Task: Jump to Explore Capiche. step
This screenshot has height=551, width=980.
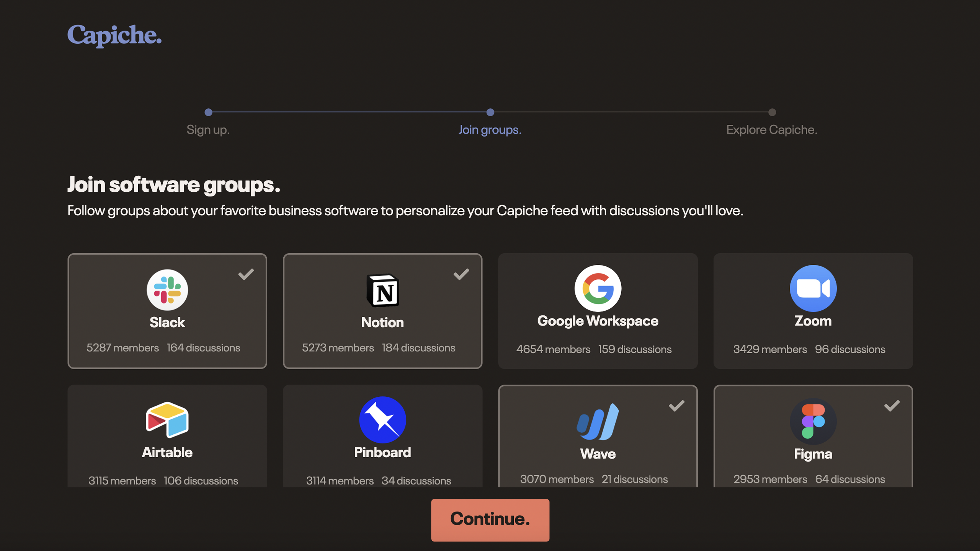Action: (x=772, y=130)
